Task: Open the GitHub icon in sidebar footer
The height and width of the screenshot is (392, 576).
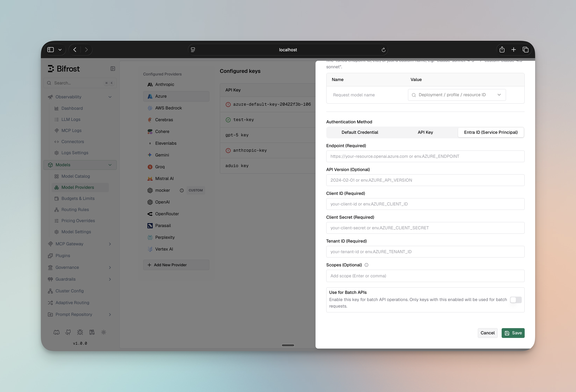Action: pos(68,332)
